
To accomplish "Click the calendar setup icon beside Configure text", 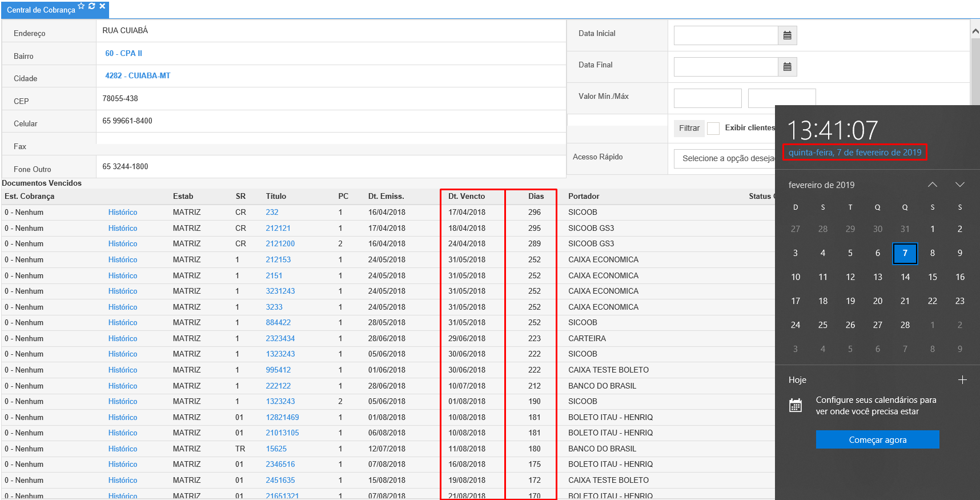I will point(796,406).
